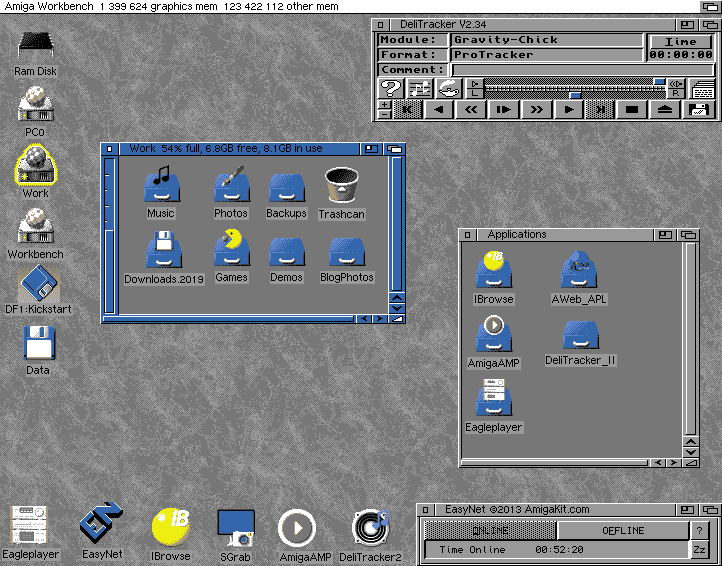
Task: Click Workbench screen depth gadget top-right
Action: coord(710,6)
